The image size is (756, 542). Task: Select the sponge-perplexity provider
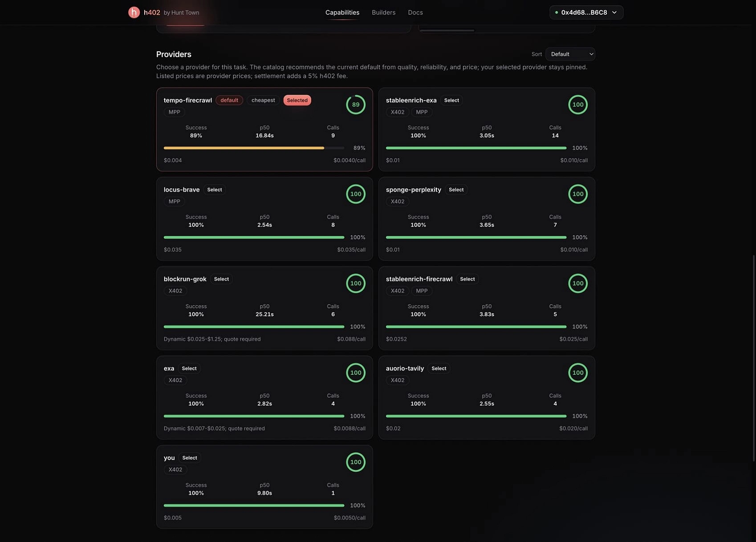pyautogui.click(x=456, y=190)
